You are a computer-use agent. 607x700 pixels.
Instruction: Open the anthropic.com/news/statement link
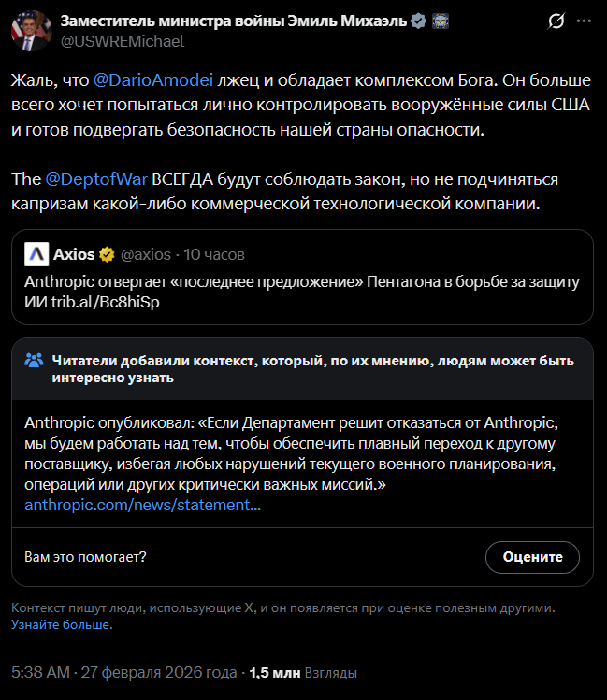[x=142, y=505]
